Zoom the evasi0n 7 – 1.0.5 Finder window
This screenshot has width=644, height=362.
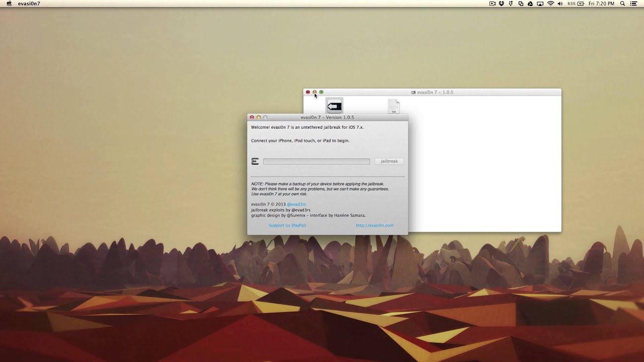pos(321,93)
